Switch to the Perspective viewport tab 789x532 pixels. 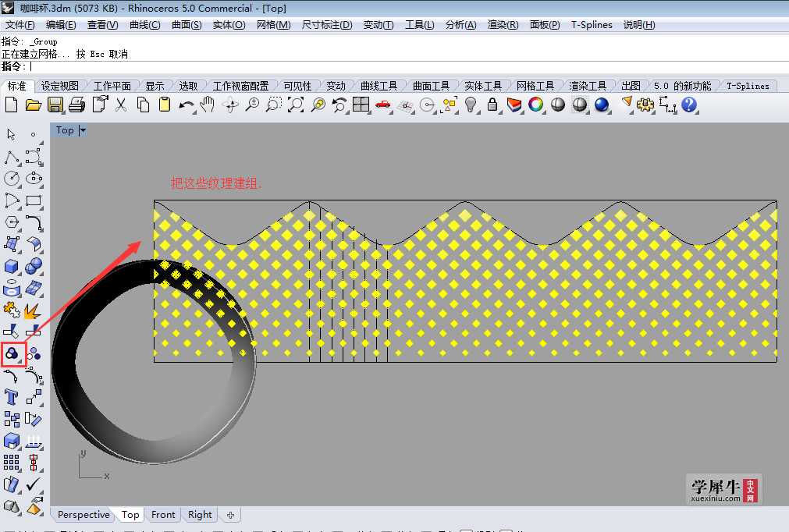pyautogui.click(x=84, y=514)
